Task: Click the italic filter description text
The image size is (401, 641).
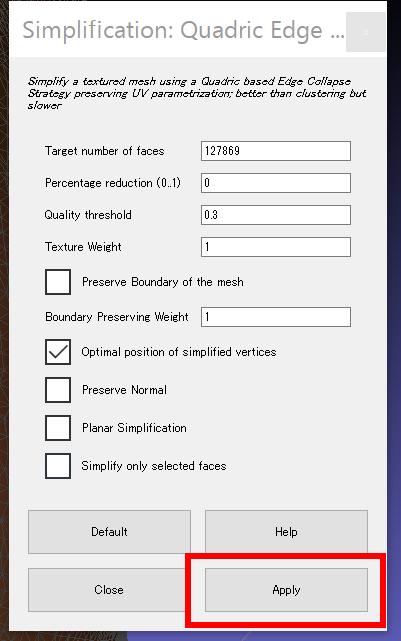Action: coord(197,93)
